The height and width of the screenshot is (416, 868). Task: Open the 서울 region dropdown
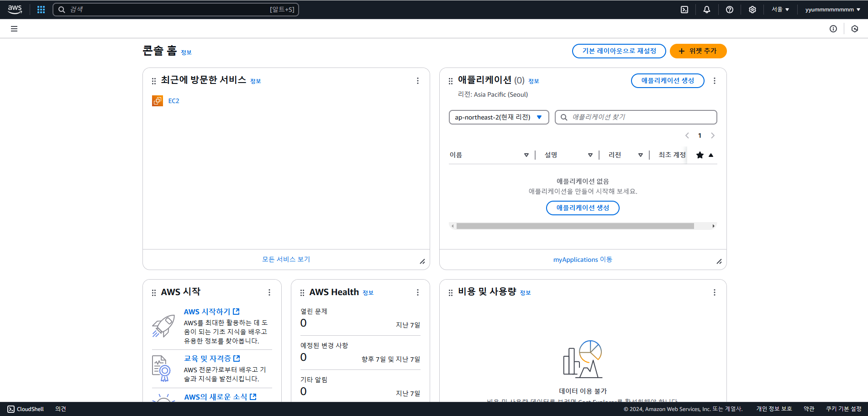780,10
